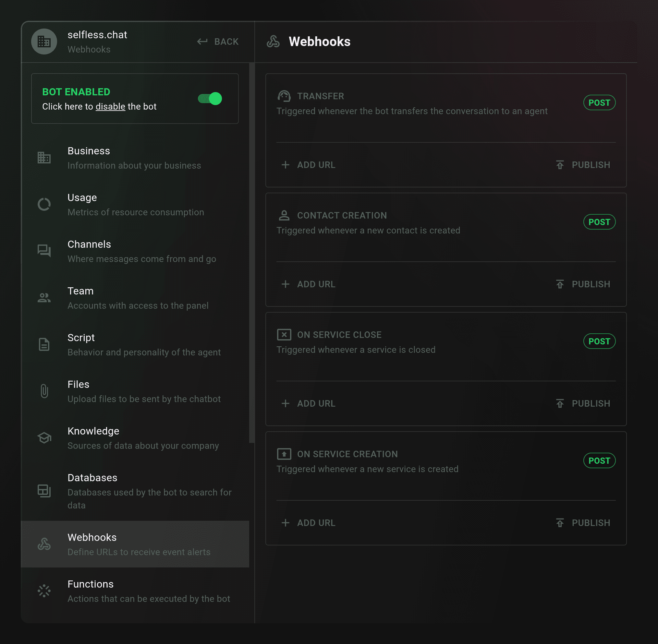Click ADD URL for Transfer webhook

point(308,165)
